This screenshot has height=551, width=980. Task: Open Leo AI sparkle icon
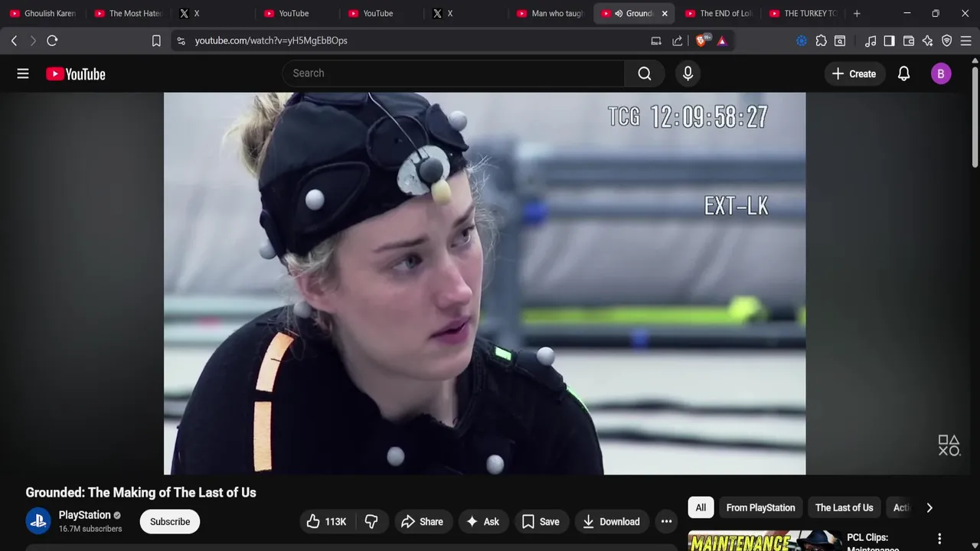(x=927, y=41)
